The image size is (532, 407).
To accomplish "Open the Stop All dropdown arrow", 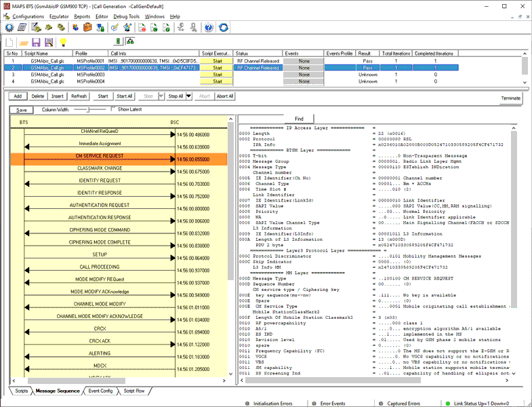I will coord(188,96).
